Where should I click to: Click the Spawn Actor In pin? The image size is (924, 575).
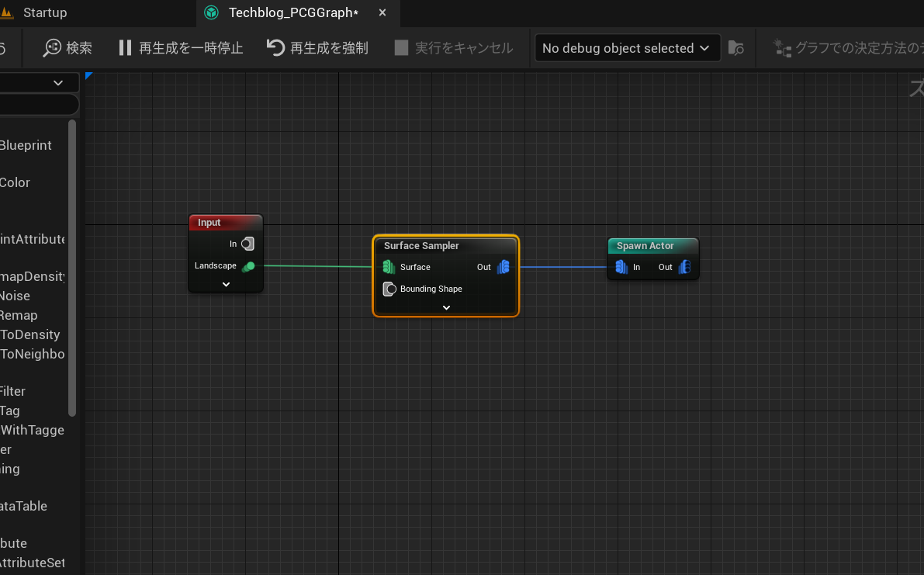[621, 267]
